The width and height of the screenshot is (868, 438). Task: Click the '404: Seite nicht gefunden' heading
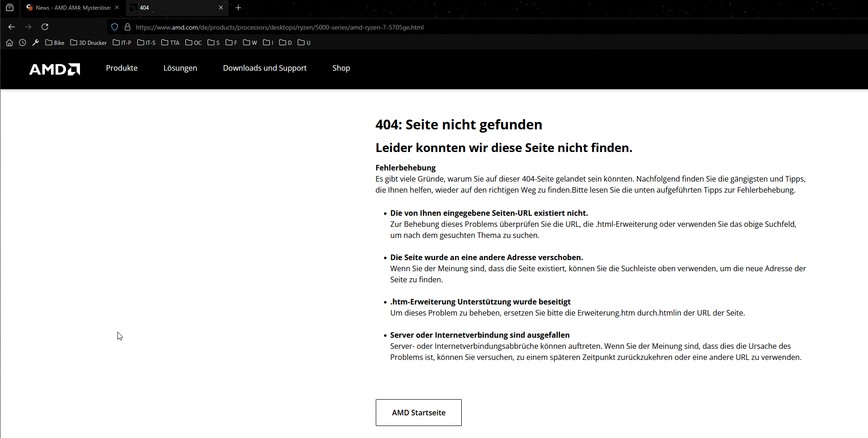pyautogui.click(x=459, y=125)
